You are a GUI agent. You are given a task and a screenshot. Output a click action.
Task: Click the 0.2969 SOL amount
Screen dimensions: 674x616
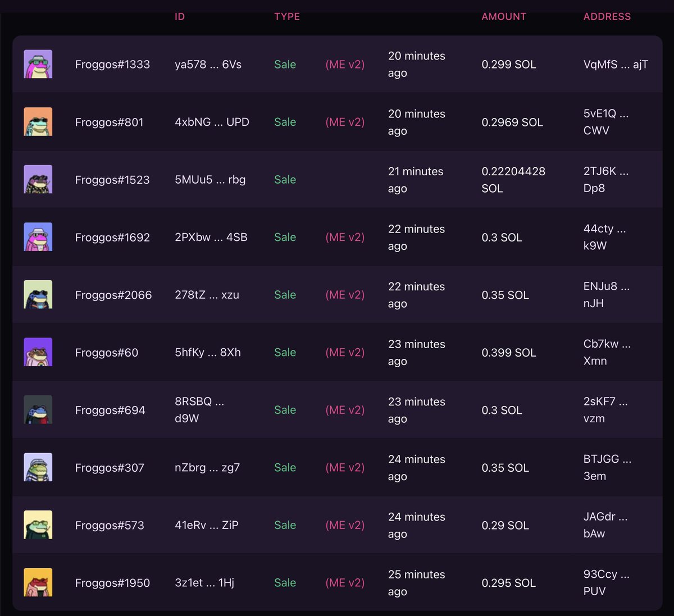coord(512,122)
